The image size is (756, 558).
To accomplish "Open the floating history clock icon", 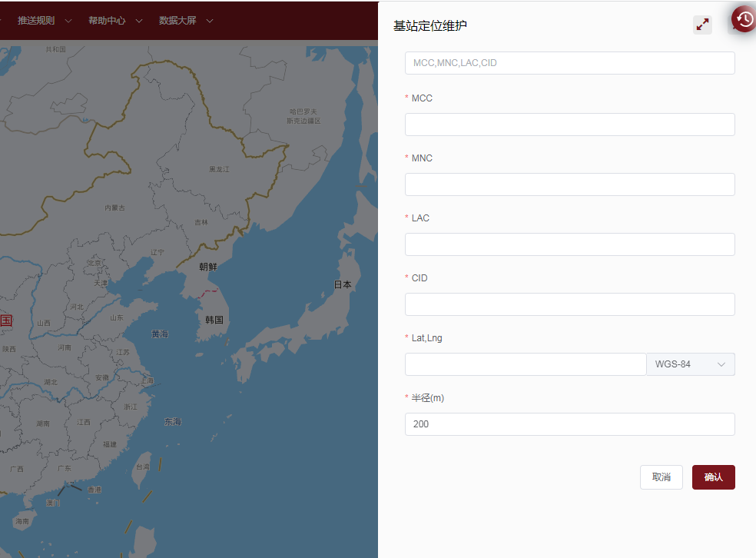I will click(743, 19).
